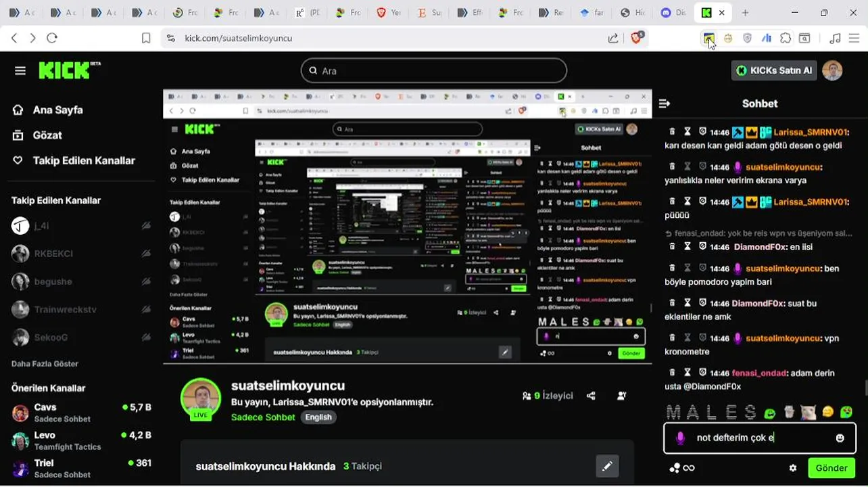Open the Kick hamburger menu
The height and width of the screenshot is (487, 868).
point(20,70)
